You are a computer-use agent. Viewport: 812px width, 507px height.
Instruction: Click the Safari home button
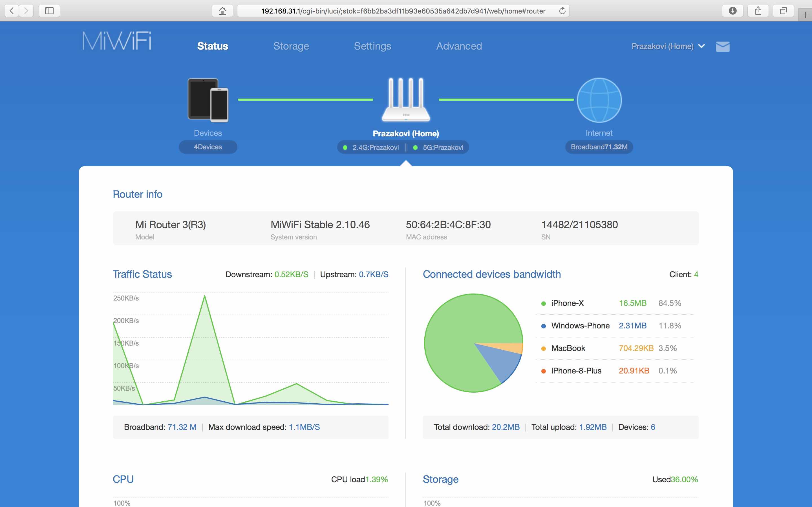(222, 11)
